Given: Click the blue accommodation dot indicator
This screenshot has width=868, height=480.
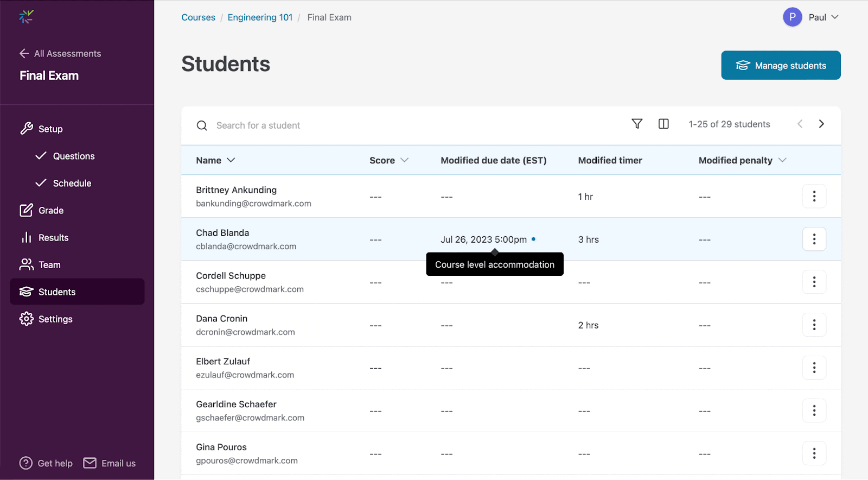Looking at the screenshot, I should coord(534,239).
